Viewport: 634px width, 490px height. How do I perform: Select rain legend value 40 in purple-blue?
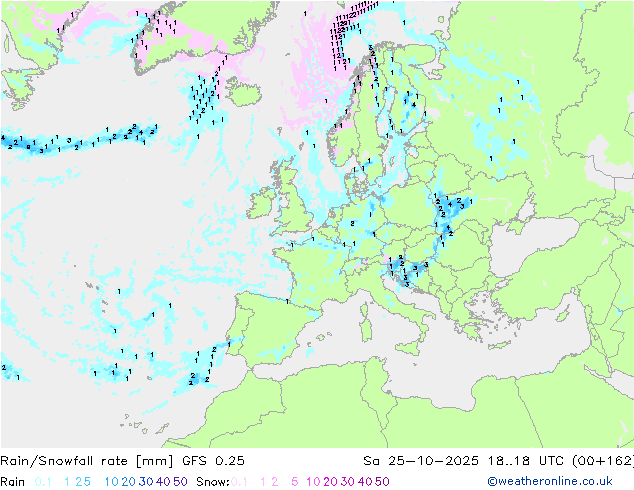[163, 482]
